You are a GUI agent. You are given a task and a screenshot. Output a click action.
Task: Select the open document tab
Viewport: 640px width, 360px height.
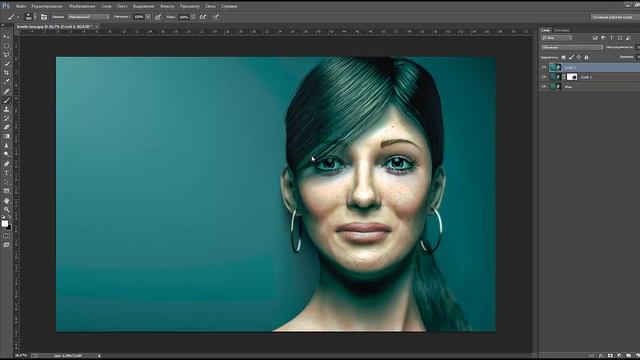(55, 27)
